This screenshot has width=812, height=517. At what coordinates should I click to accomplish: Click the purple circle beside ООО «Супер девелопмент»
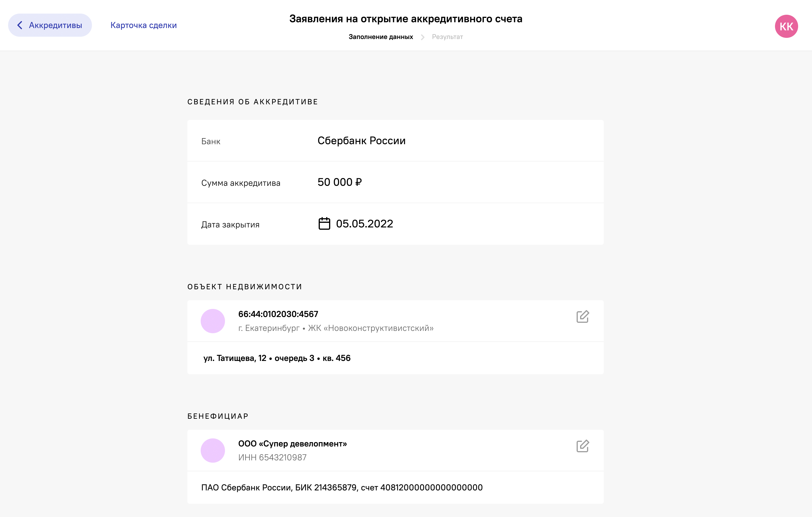213,450
